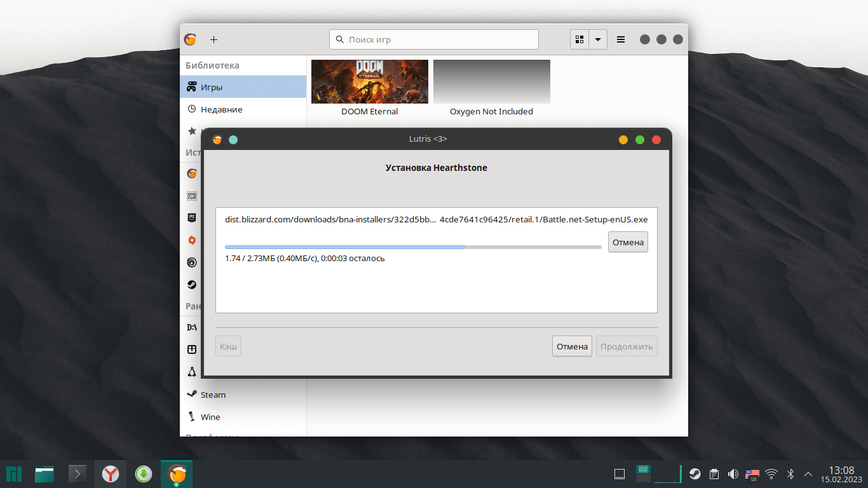Click the 'Установка Hearthstone' heading
The width and height of the screenshot is (868, 488).
437,168
